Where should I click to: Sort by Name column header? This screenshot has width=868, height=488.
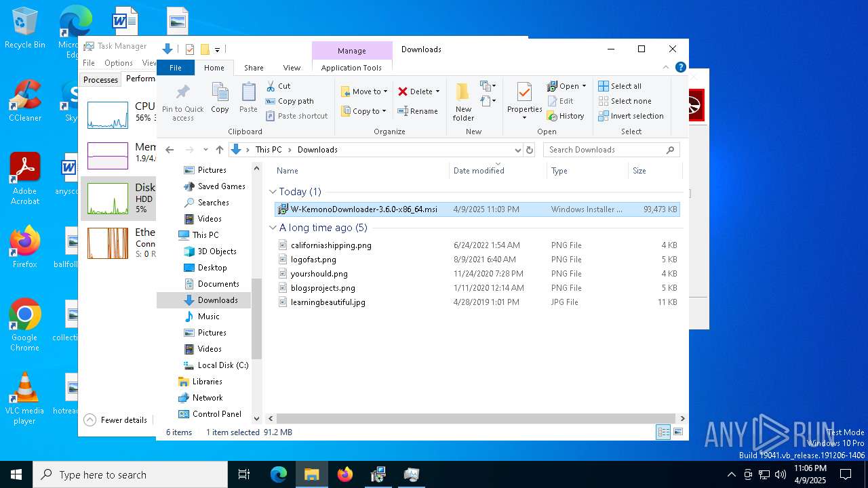point(360,171)
